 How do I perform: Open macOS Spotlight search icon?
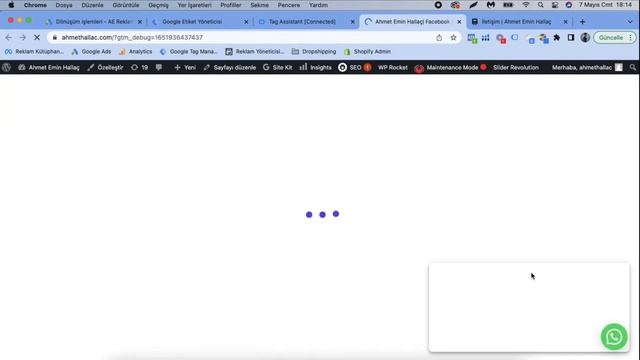540,5
